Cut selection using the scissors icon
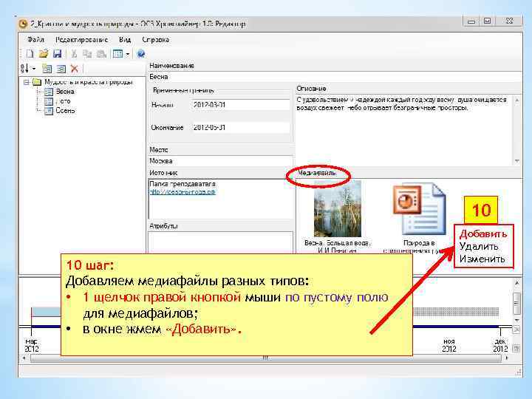532x399 pixels. click(x=74, y=54)
